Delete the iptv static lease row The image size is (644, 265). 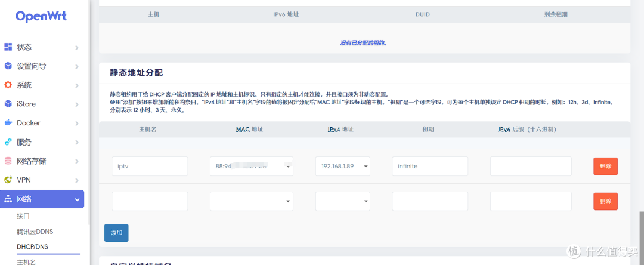605,166
